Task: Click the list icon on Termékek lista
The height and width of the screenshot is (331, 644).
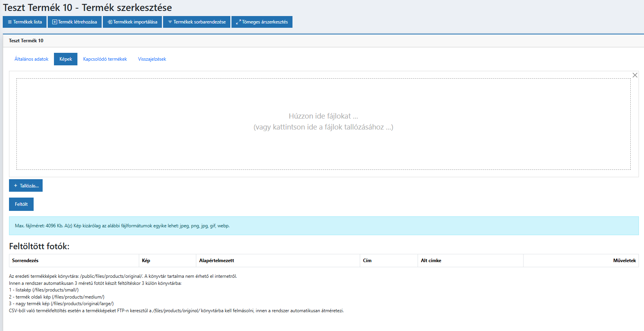Action: (10, 22)
